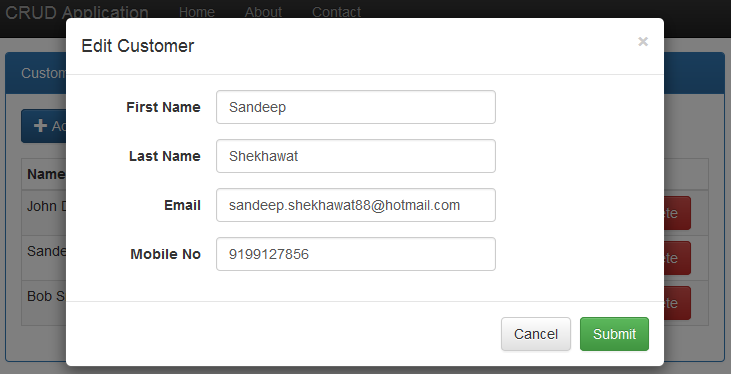Select the Email input field
Viewport: 731px width, 374px height.
pos(356,205)
